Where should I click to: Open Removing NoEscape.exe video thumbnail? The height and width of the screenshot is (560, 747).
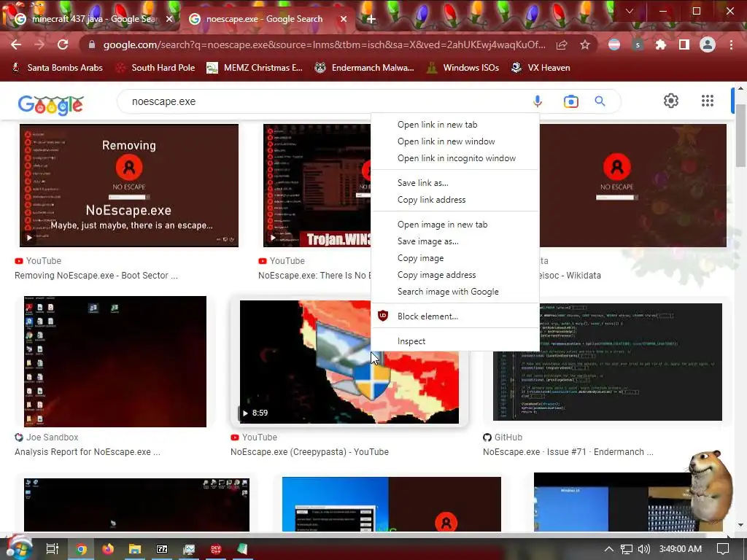128,185
